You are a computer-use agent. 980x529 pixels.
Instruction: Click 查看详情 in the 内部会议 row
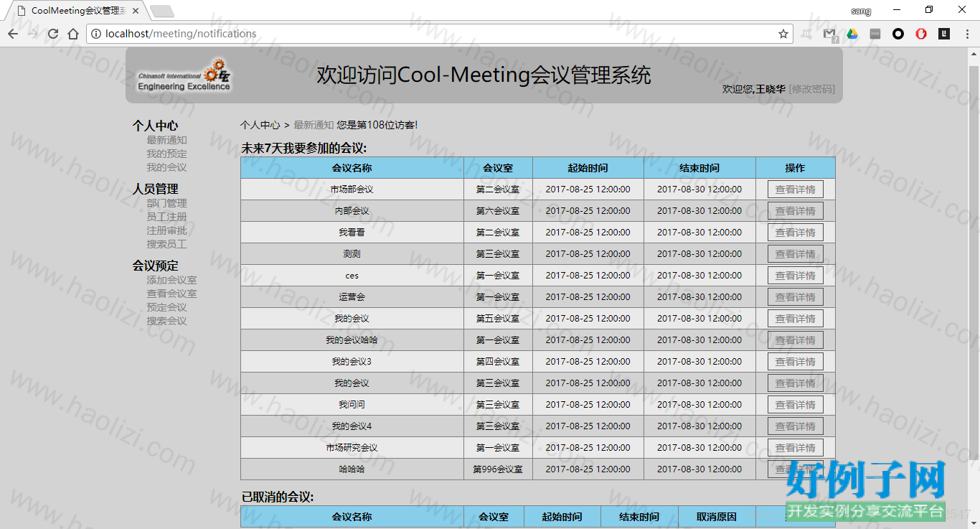click(x=795, y=211)
